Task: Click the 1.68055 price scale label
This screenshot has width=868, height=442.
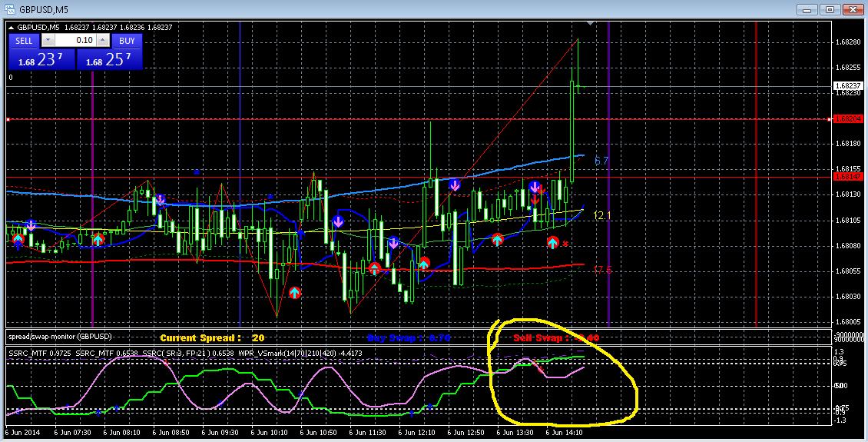Action: tap(848, 271)
